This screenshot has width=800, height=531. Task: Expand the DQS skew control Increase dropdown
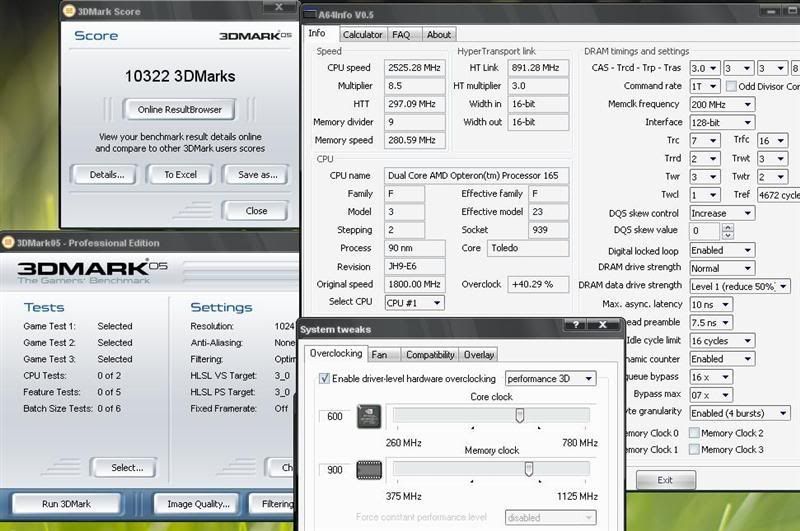[722, 213]
